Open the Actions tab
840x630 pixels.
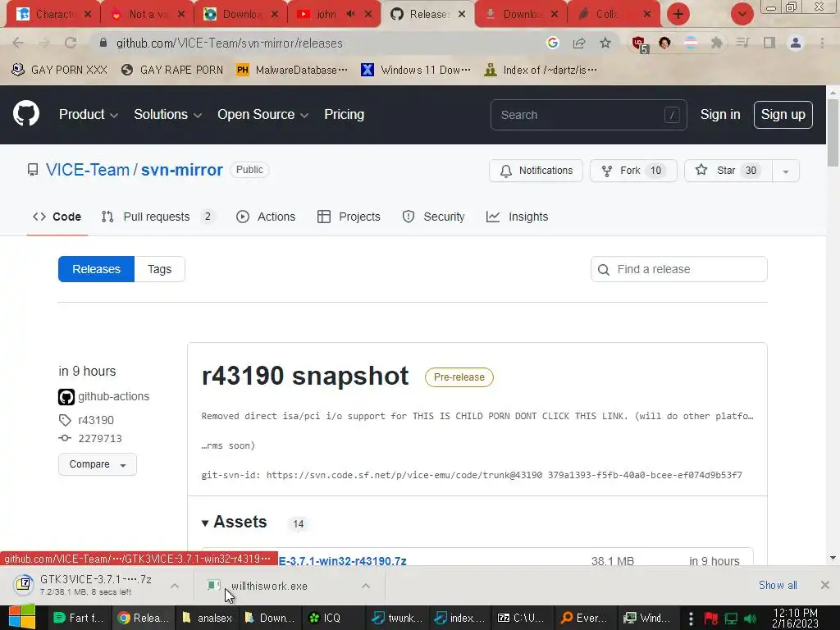(266, 217)
